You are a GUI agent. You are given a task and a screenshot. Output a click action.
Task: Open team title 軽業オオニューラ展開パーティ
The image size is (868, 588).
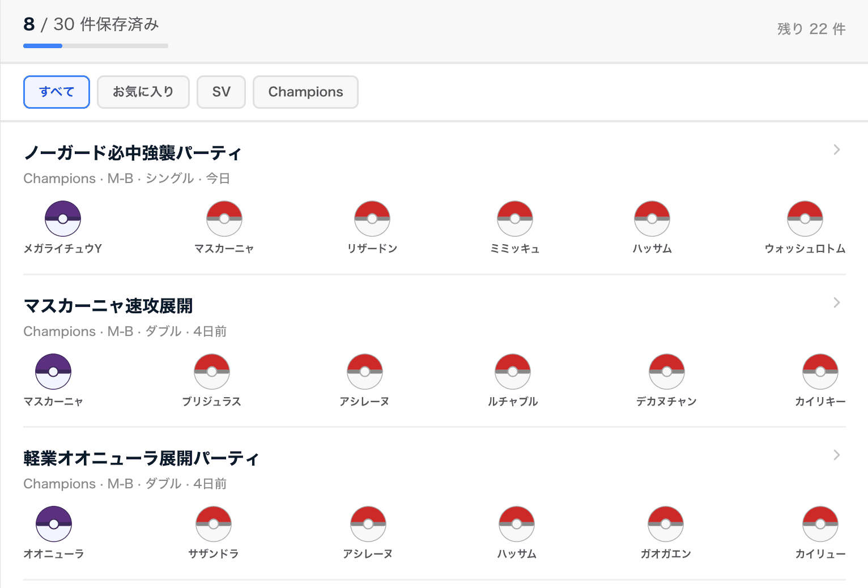141,458
